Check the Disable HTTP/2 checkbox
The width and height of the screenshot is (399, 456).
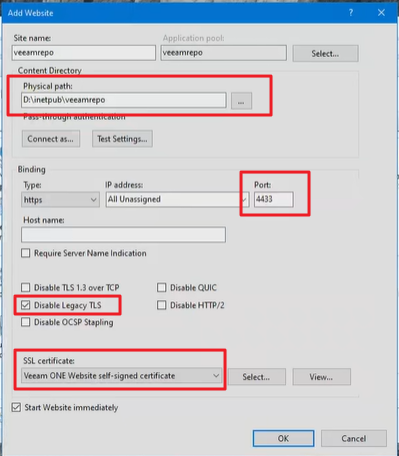pyautogui.click(x=162, y=305)
